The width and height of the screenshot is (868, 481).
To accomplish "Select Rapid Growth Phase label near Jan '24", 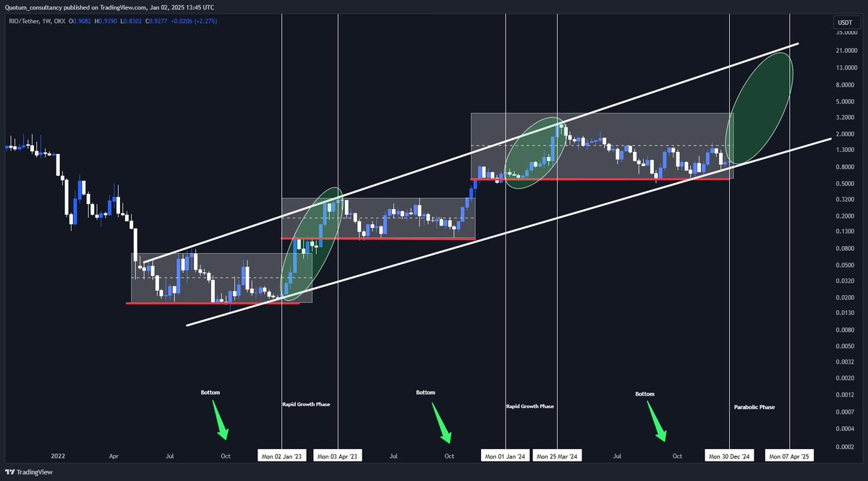I will 530,406.
